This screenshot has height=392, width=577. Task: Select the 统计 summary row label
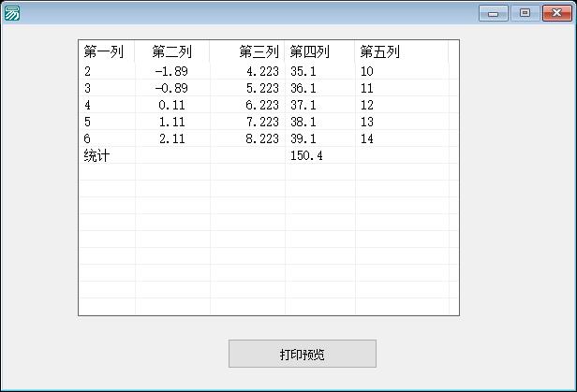pyautogui.click(x=97, y=156)
